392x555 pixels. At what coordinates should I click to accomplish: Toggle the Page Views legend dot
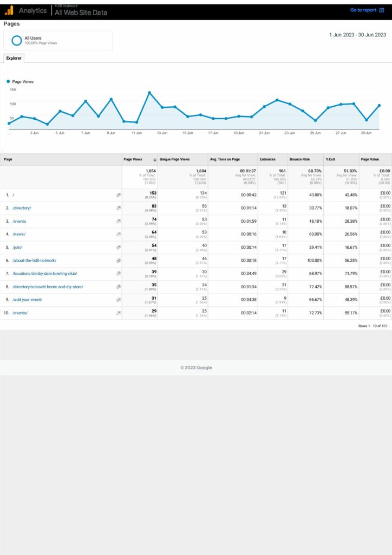click(8, 82)
